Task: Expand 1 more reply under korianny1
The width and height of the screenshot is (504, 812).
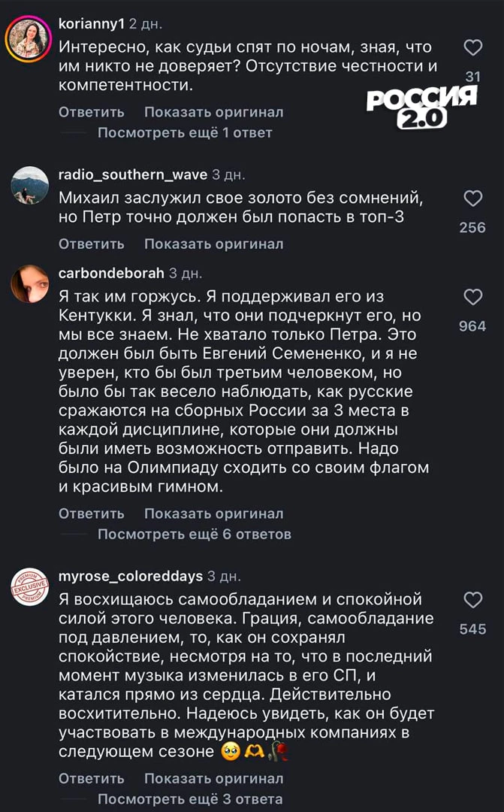Action: click(184, 133)
